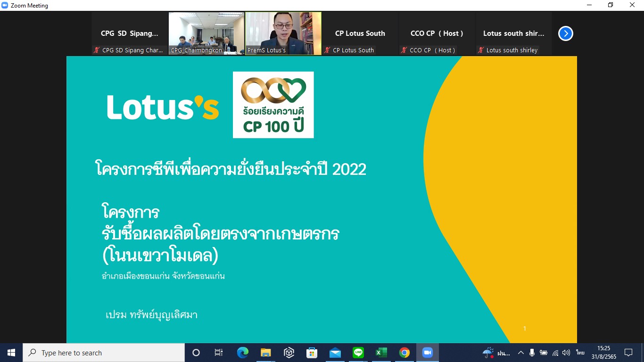Open File Explorer from the taskbar
The height and width of the screenshot is (362, 644).
(266, 353)
